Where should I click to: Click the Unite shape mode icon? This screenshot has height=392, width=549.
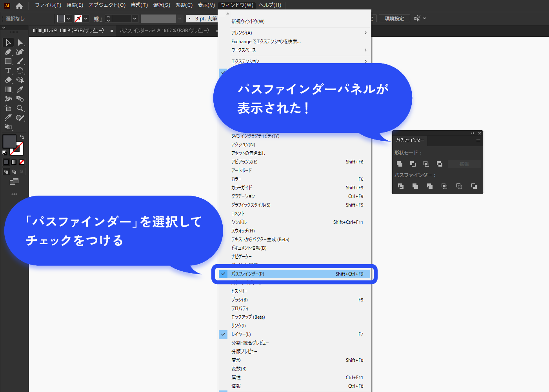(400, 164)
